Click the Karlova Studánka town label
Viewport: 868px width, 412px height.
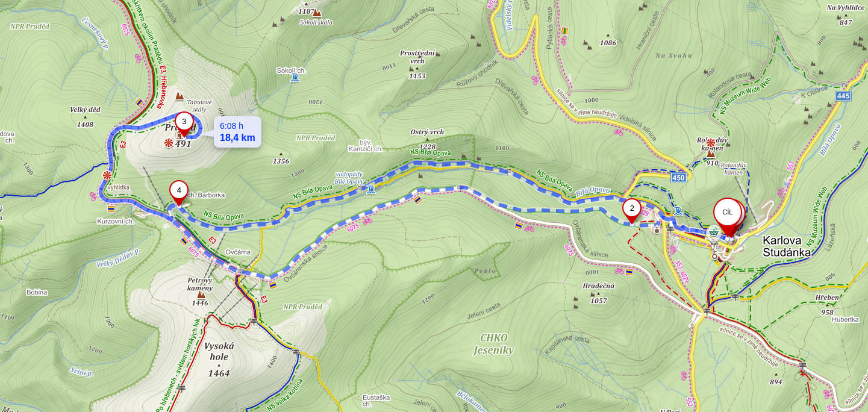tap(787, 246)
